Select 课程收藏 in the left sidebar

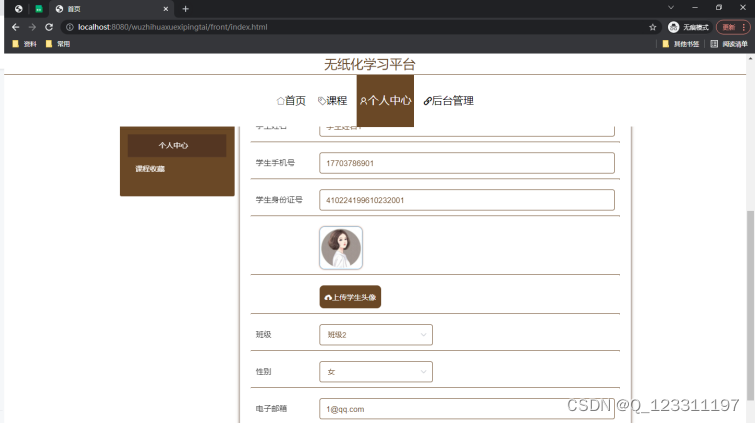pyautogui.click(x=150, y=169)
